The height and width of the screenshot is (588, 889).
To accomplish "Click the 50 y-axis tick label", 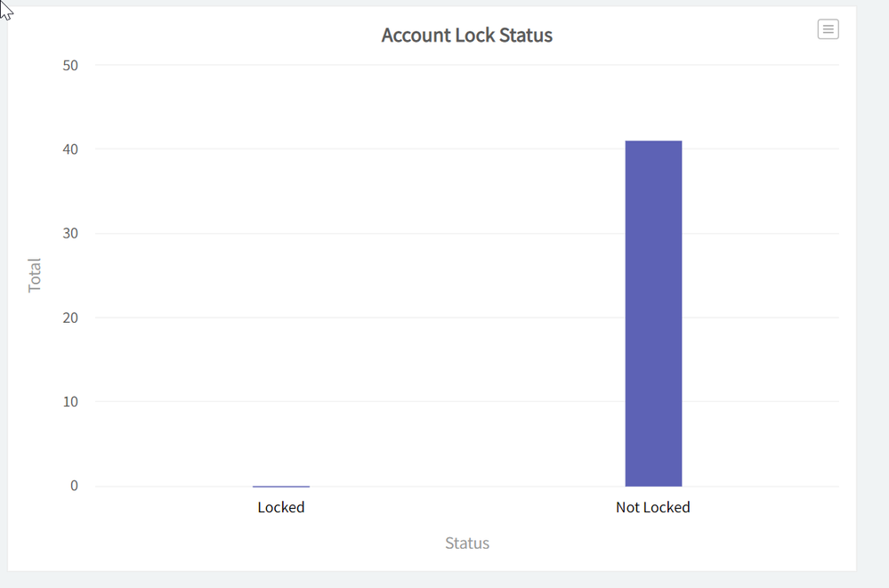I will 69,65.
